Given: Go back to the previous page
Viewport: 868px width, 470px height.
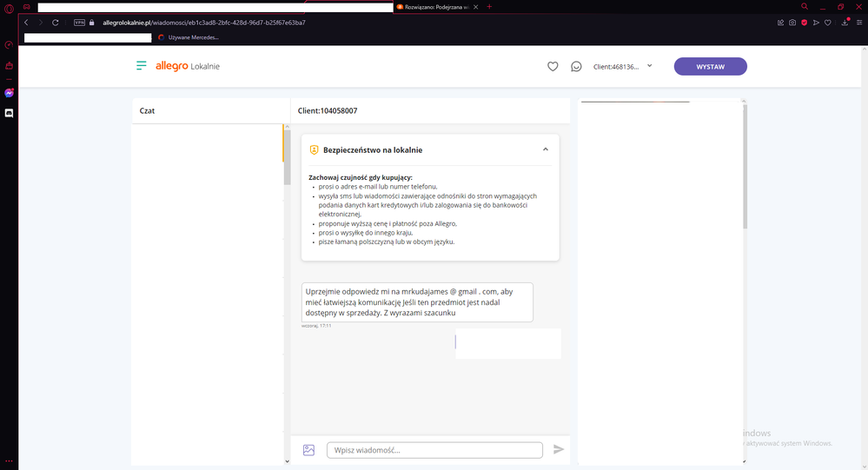Looking at the screenshot, I should [26, 23].
